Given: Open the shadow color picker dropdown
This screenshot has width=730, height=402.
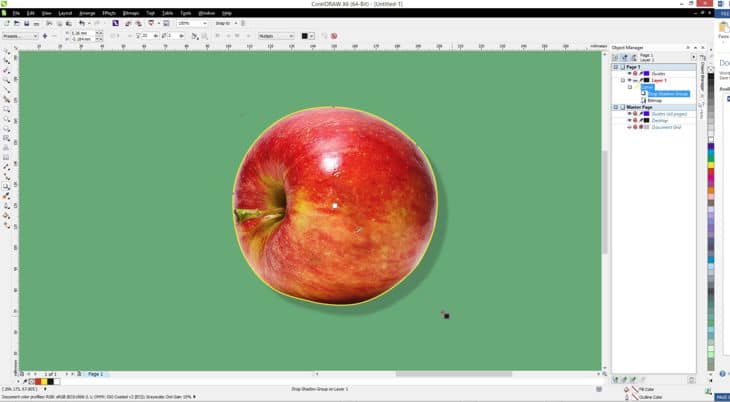Looking at the screenshot, I should tap(311, 36).
